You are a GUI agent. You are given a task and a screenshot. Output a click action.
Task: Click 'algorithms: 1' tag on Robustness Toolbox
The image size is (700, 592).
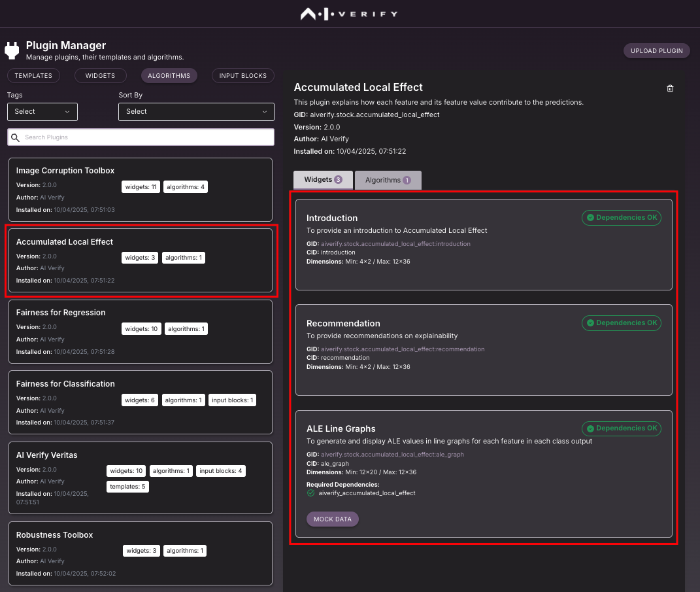(185, 551)
